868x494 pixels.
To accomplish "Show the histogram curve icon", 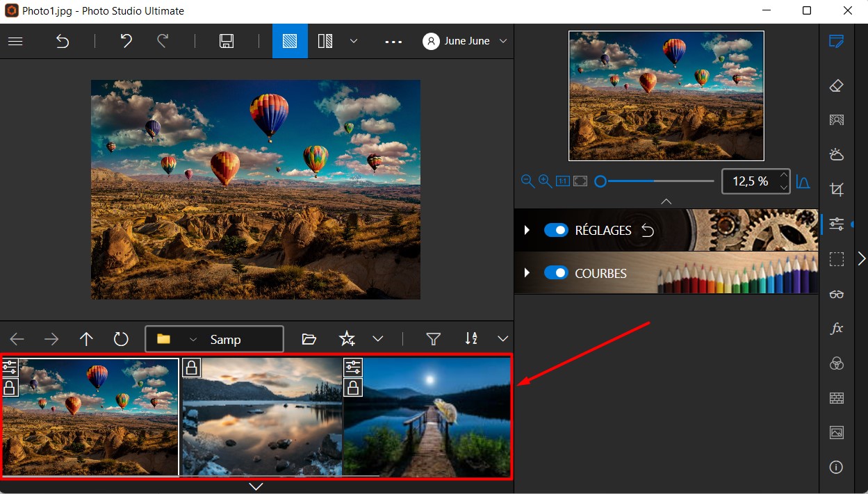I will (x=803, y=181).
